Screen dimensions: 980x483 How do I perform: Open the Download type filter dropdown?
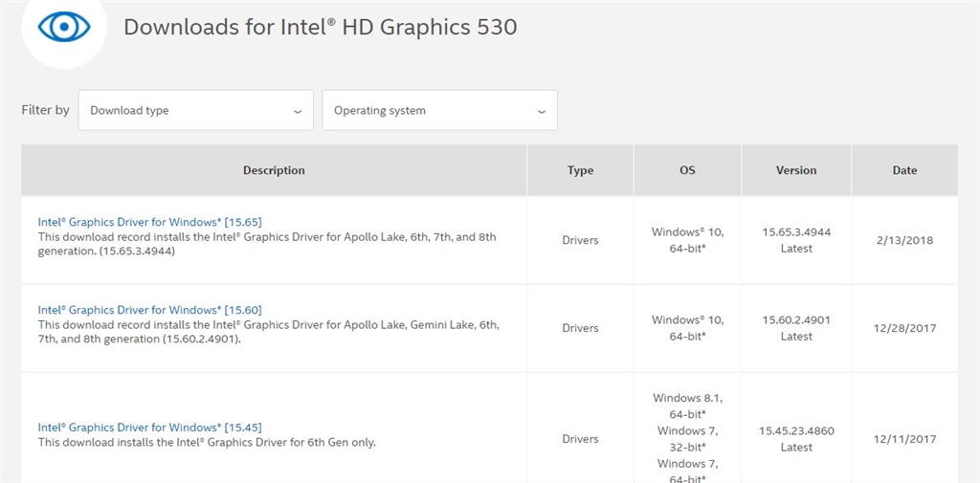[196, 111]
